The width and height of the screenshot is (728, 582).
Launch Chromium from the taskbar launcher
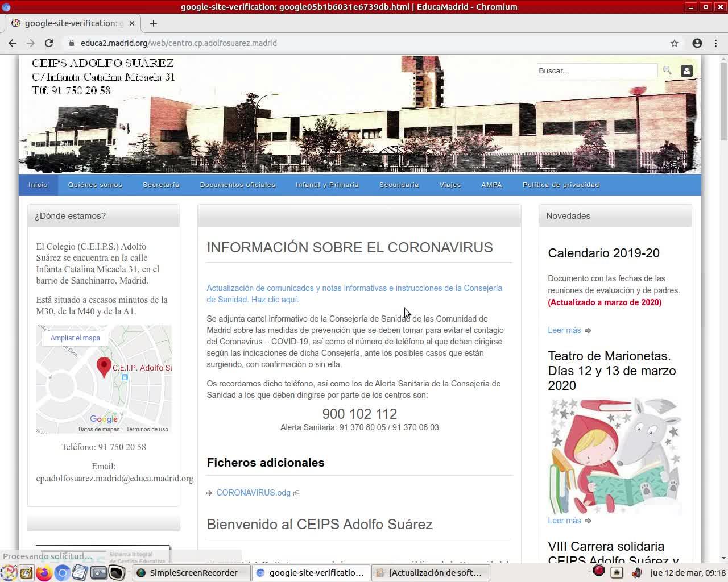62,573
